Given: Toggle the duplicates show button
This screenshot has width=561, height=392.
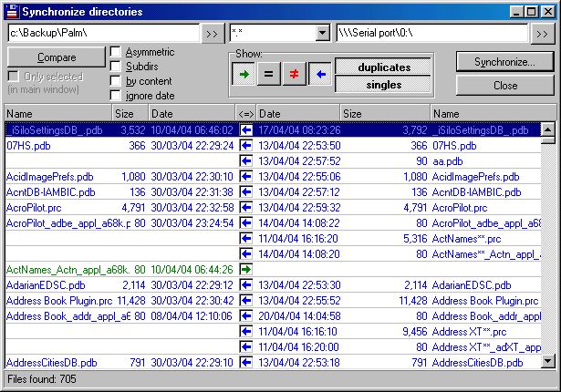Looking at the screenshot, I should click(383, 67).
